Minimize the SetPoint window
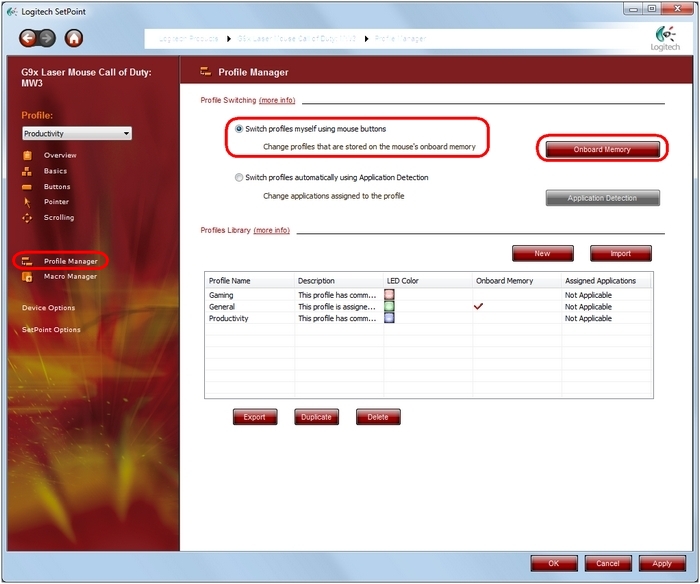The width and height of the screenshot is (700, 584). pyautogui.click(x=633, y=9)
